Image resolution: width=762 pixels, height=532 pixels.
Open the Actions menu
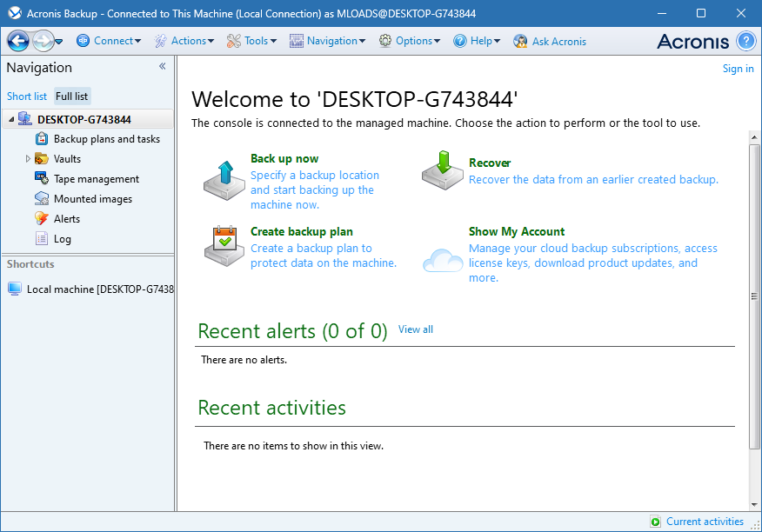click(x=192, y=41)
